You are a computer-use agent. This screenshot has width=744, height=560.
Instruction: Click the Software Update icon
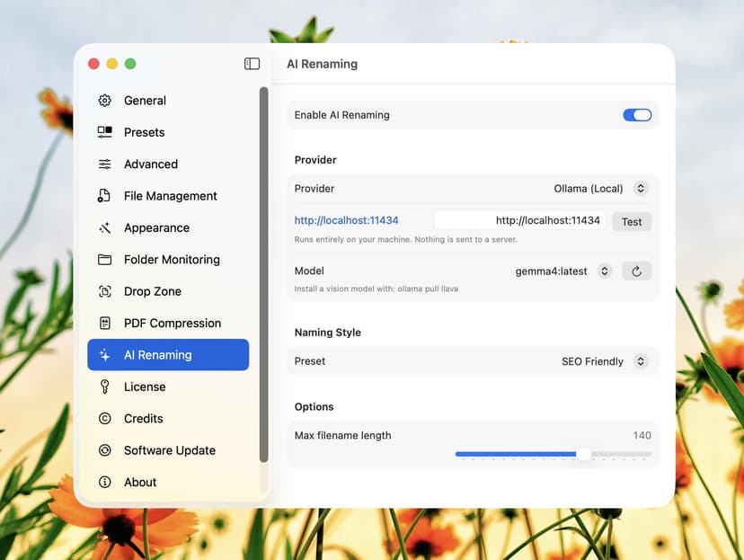click(105, 450)
